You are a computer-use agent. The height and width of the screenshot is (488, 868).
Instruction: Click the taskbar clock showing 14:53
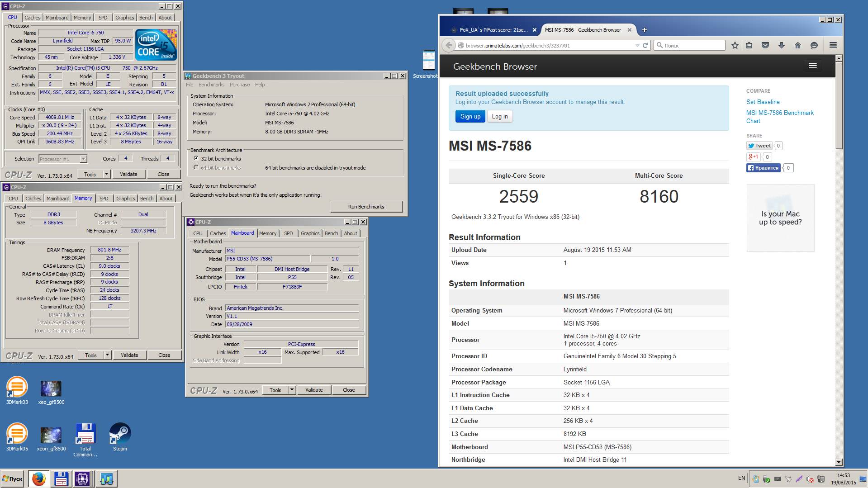pos(843,479)
